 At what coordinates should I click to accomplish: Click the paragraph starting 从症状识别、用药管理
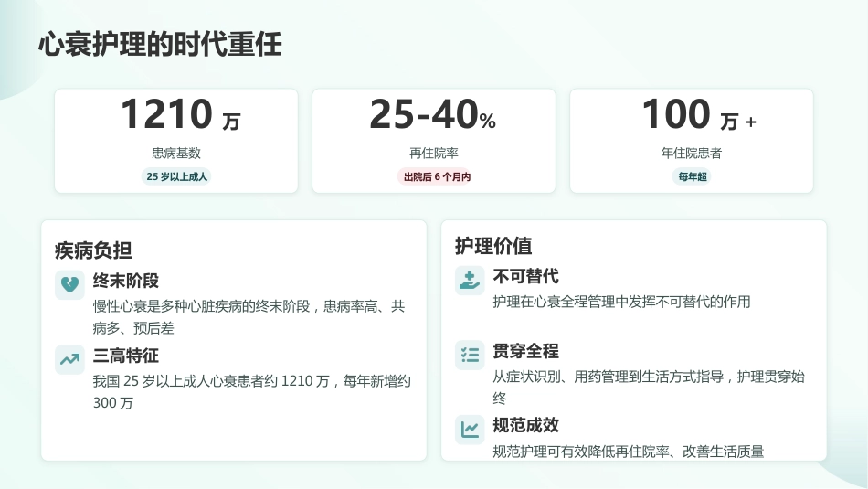tap(649, 388)
